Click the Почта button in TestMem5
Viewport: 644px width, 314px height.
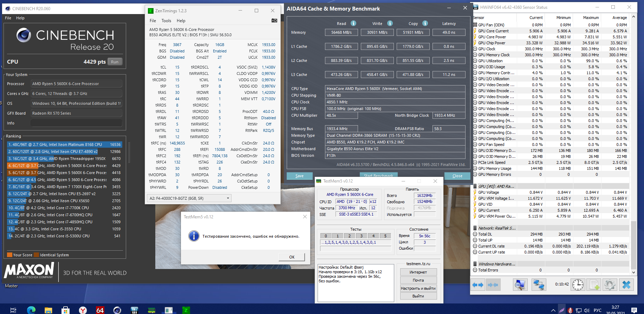click(418, 280)
